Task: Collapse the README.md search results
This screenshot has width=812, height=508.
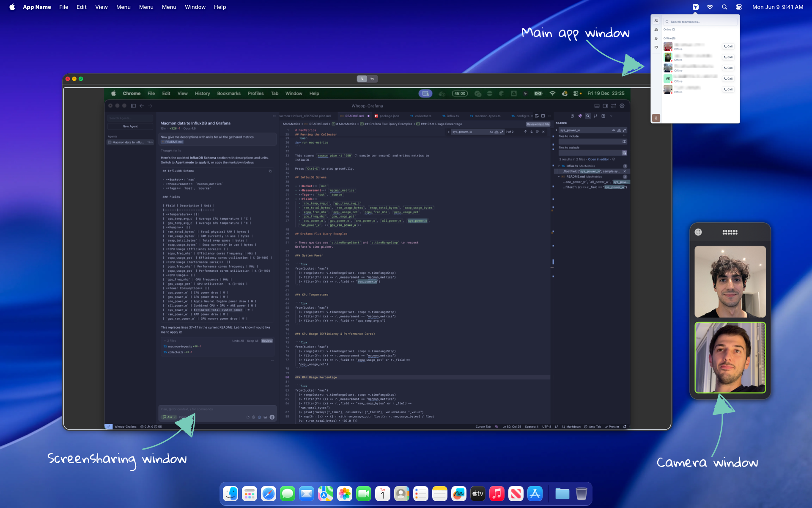Action: (x=558, y=177)
